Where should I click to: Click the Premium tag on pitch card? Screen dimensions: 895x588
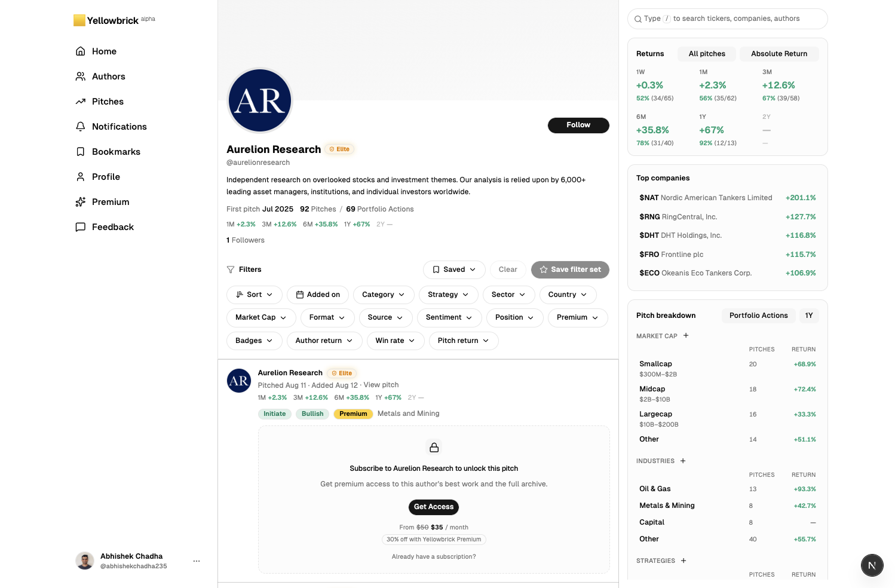pos(353,414)
